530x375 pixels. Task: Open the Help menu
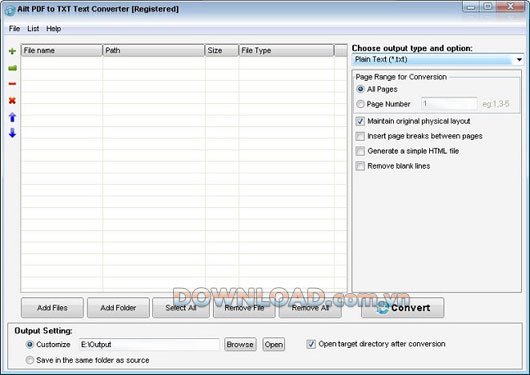53,29
